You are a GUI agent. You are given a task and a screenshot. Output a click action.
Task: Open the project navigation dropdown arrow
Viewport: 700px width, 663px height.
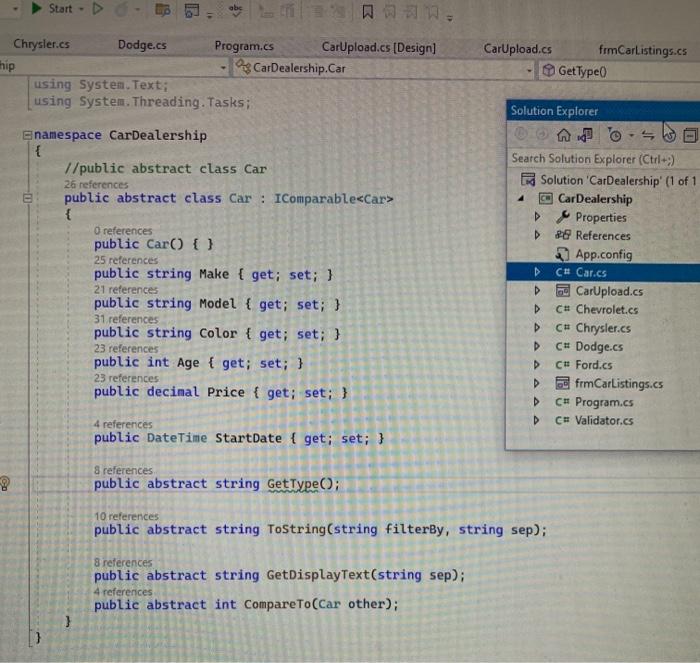(223, 68)
